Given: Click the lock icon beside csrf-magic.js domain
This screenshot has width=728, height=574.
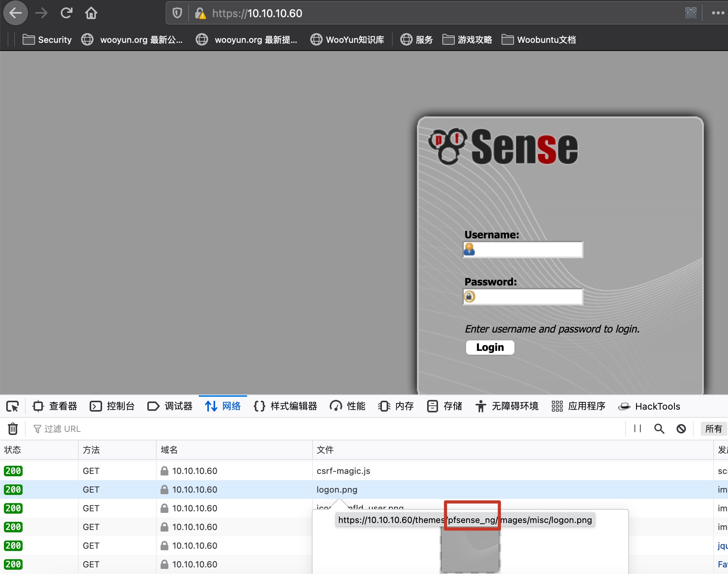Looking at the screenshot, I should [164, 471].
